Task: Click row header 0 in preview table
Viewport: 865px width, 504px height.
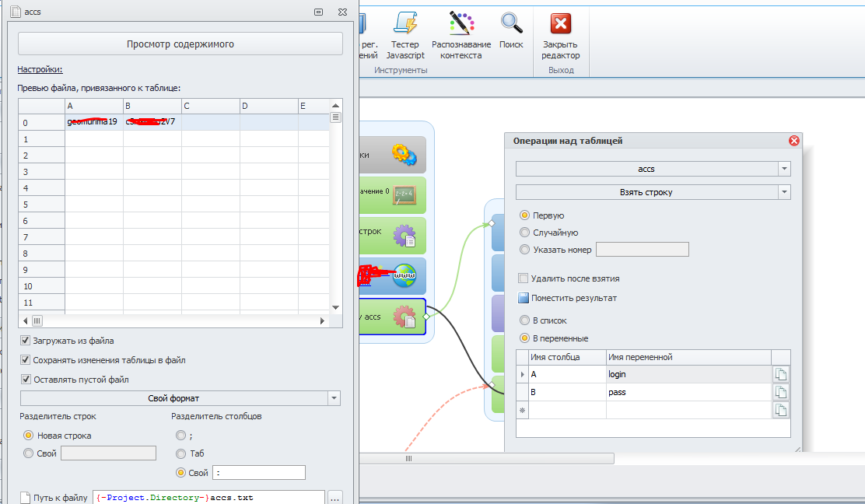Action: click(x=41, y=122)
